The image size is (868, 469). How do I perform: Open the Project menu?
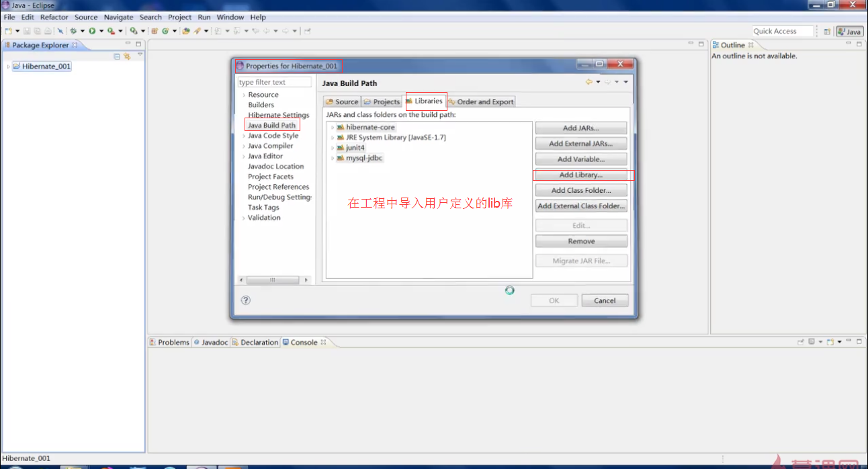[180, 17]
